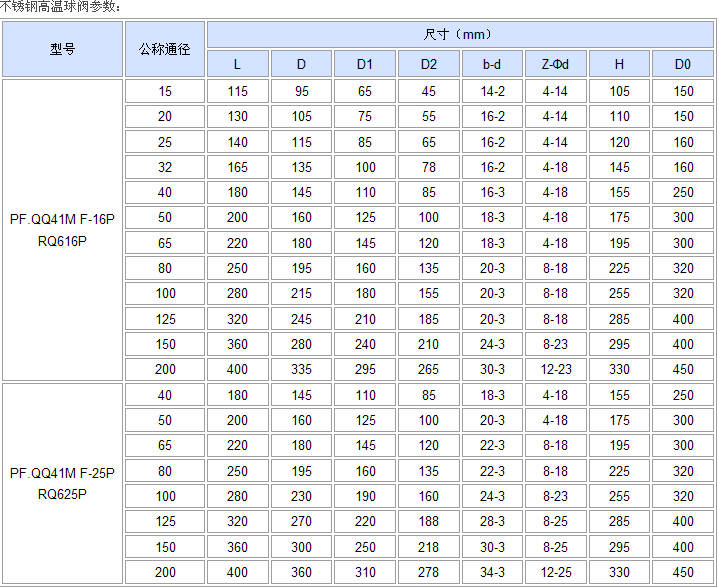Click the D value 230
719x587 pixels.
tap(301, 496)
